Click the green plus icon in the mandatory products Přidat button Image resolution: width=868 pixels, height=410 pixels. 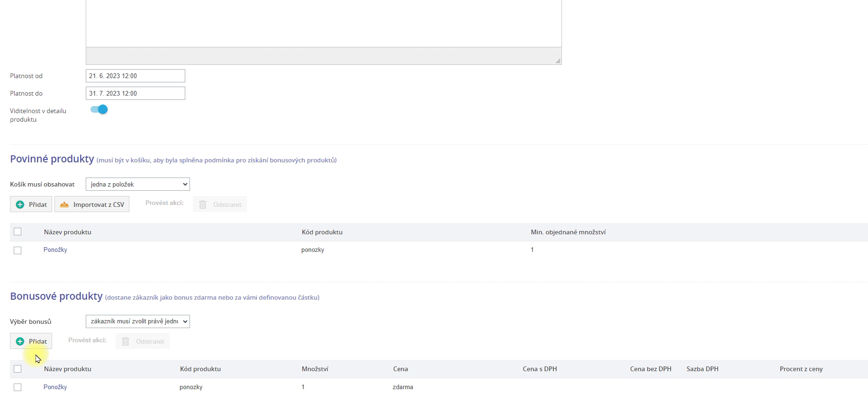coord(20,205)
